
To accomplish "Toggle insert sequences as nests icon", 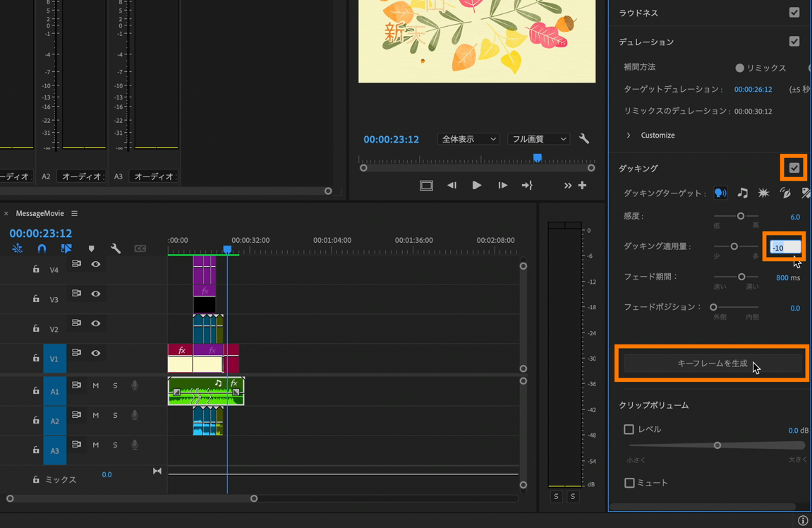I will pyautogui.click(x=18, y=248).
